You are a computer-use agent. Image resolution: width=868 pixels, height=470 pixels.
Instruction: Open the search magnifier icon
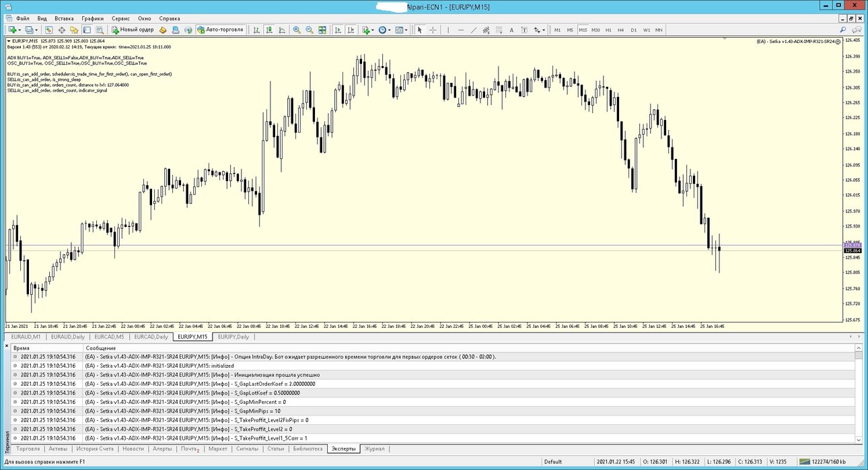pyautogui.click(x=842, y=30)
